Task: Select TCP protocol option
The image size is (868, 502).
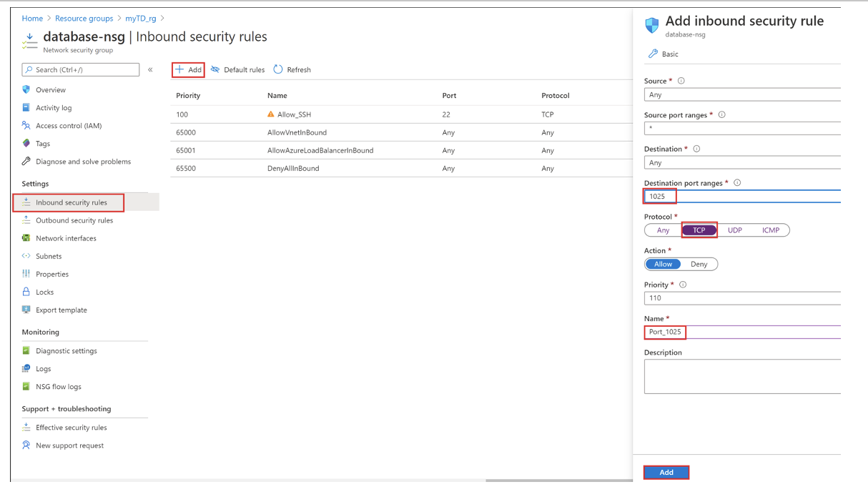Action: 699,230
